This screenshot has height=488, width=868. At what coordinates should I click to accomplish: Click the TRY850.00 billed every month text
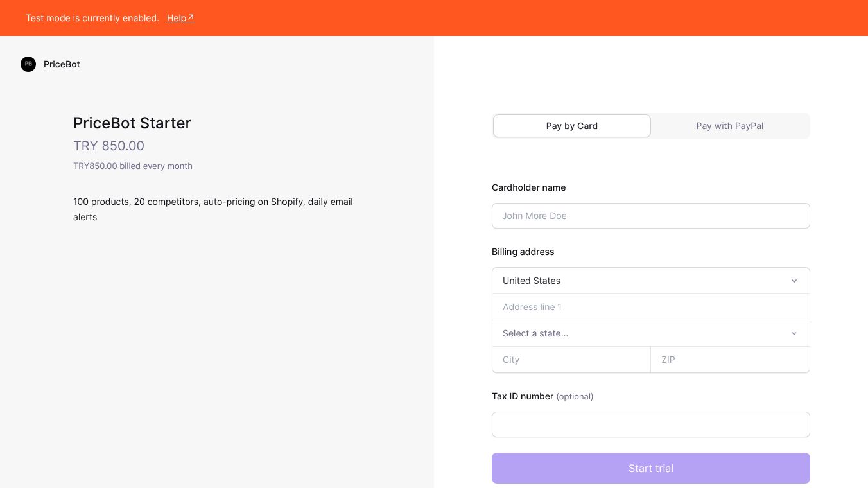point(133,166)
